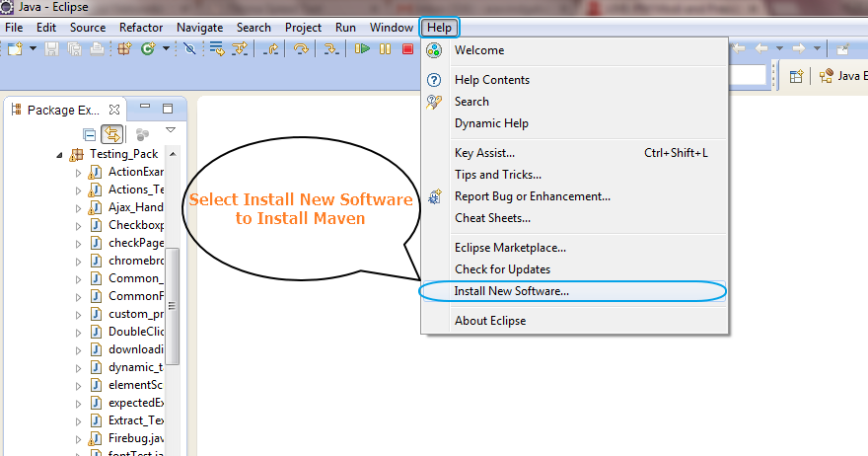Switch to the Java perspective button

pyautogui.click(x=842, y=76)
